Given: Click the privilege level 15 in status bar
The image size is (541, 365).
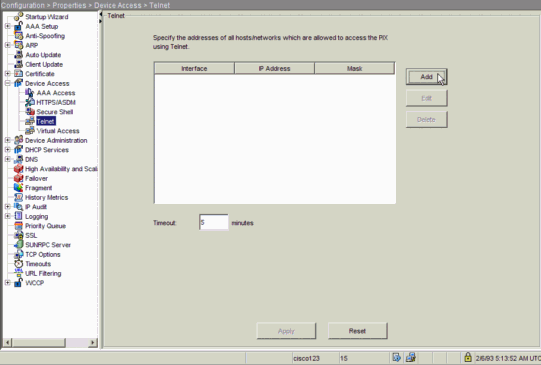Looking at the screenshot, I should (344, 358).
